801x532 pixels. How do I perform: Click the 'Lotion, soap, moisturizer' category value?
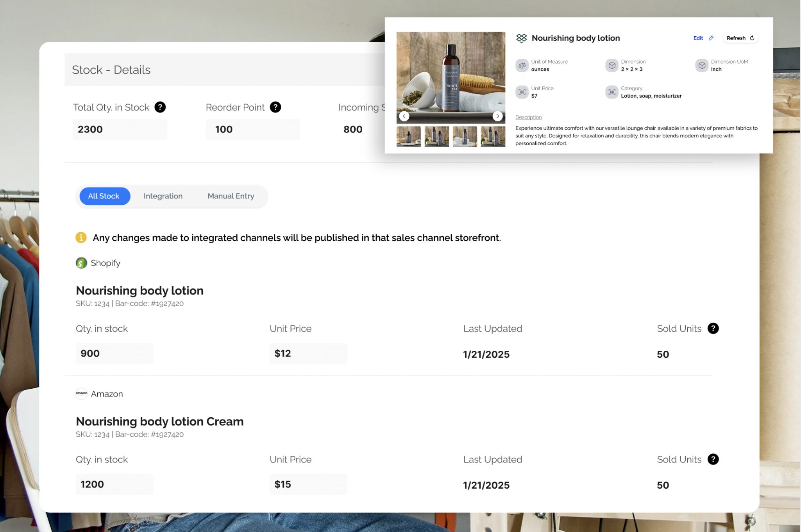coord(651,96)
